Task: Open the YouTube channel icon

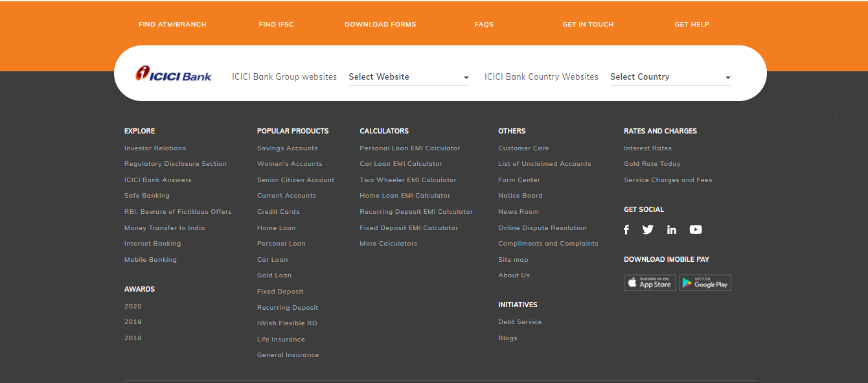Action: coord(696,229)
